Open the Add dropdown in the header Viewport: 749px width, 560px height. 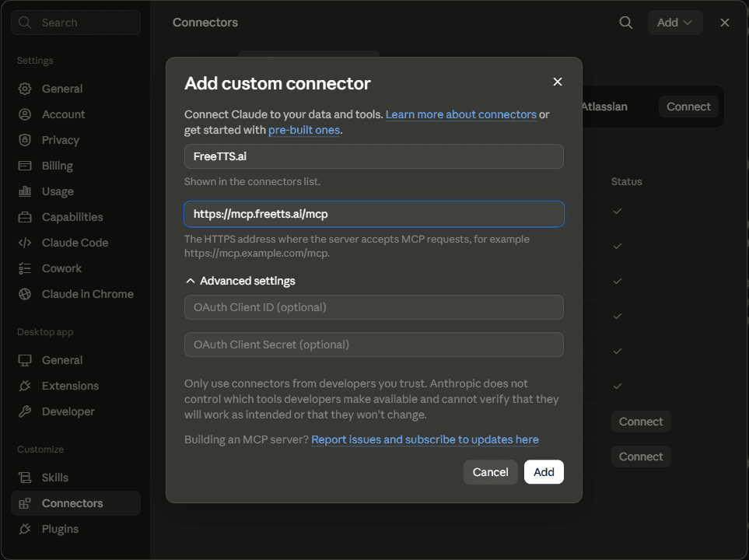(x=675, y=23)
